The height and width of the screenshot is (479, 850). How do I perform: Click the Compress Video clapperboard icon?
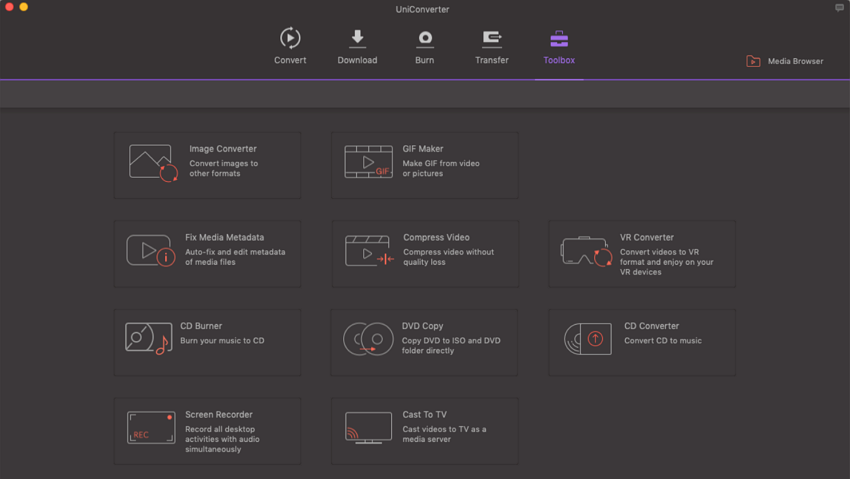[x=370, y=250]
